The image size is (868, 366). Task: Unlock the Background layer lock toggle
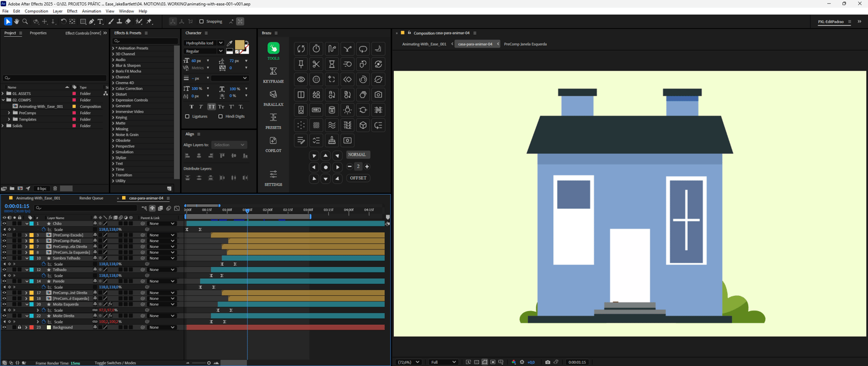click(19, 328)
